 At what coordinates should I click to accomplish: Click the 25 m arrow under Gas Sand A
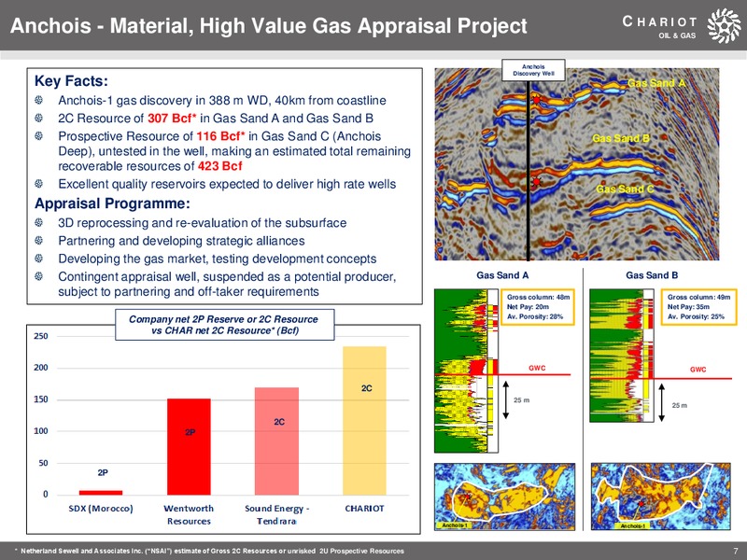pos(506,400)
